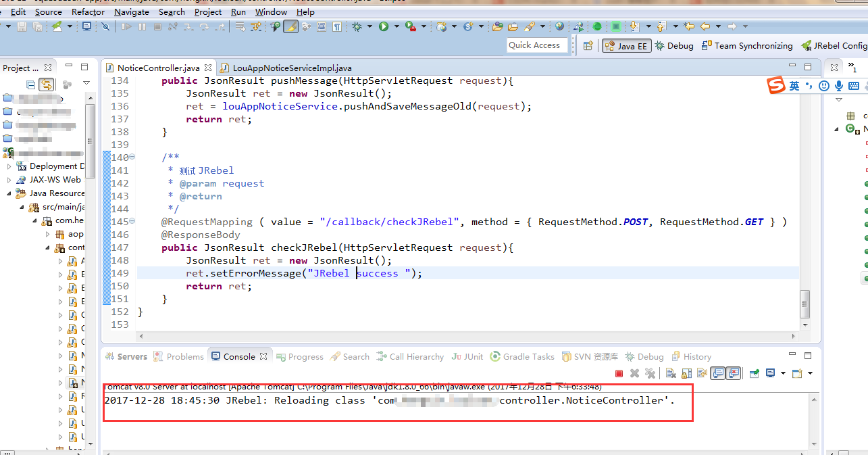Open the Project Explorer View Menu triangle

tap(86, 84)
